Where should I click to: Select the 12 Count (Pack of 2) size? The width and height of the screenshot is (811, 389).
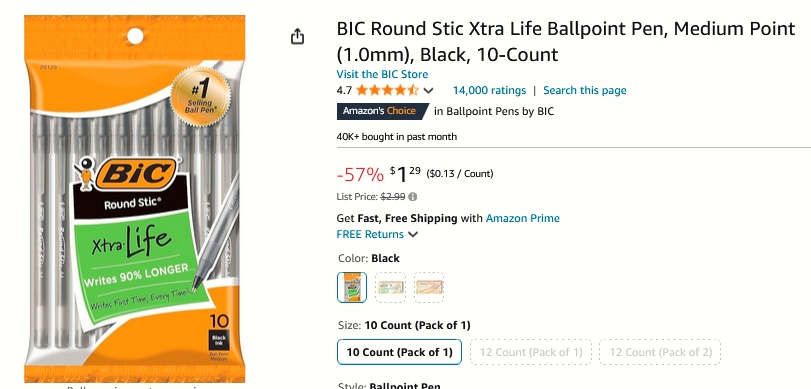pos(660,352)
